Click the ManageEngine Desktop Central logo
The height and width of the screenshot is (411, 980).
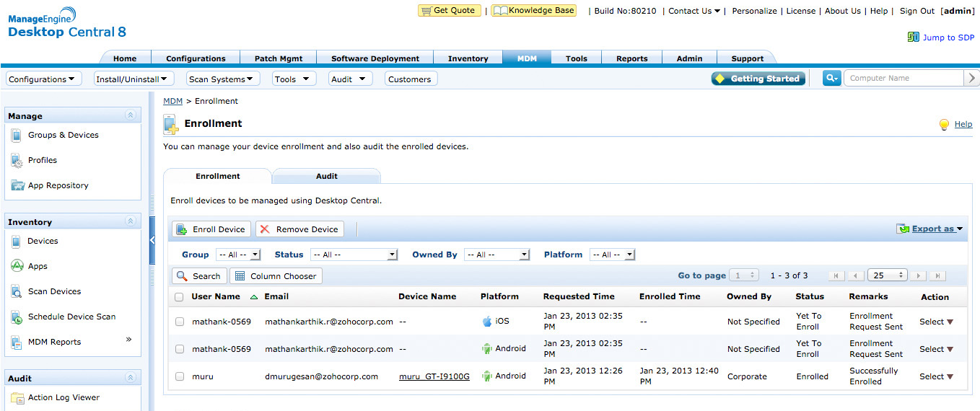[x=66, y=24]
